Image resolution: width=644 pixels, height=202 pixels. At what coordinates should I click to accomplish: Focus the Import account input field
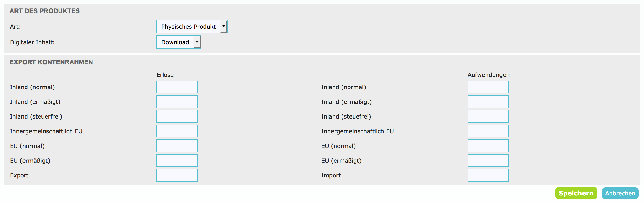pos(488,175)
